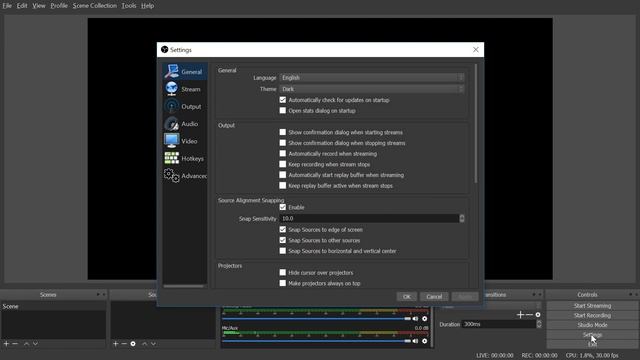Mute the Mic/Aux channel speaker icon
This screenshot has height=360, width=640.
click(416, 341)
